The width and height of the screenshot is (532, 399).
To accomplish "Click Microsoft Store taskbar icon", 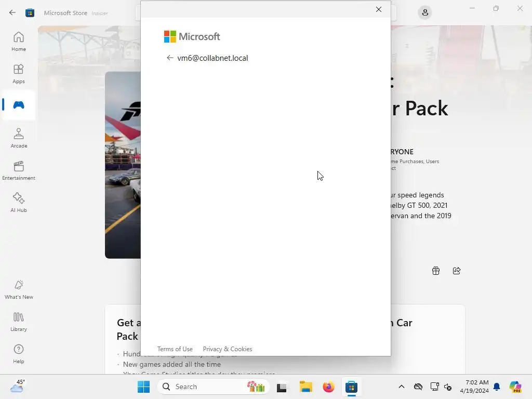I will click(352, 387).
